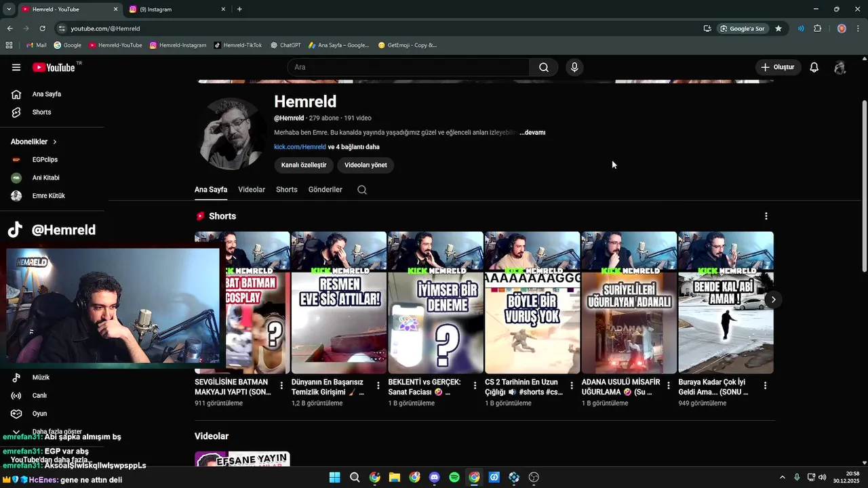The image size is (868, 488).
Task: Select the Ana Sayfa channel tab
Action: point(211,190)
